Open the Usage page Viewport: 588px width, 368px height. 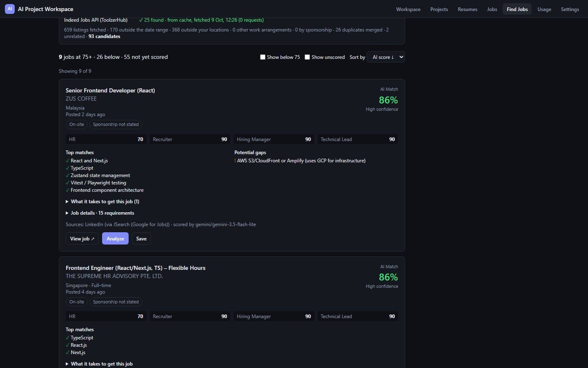(x=544, y=9)
